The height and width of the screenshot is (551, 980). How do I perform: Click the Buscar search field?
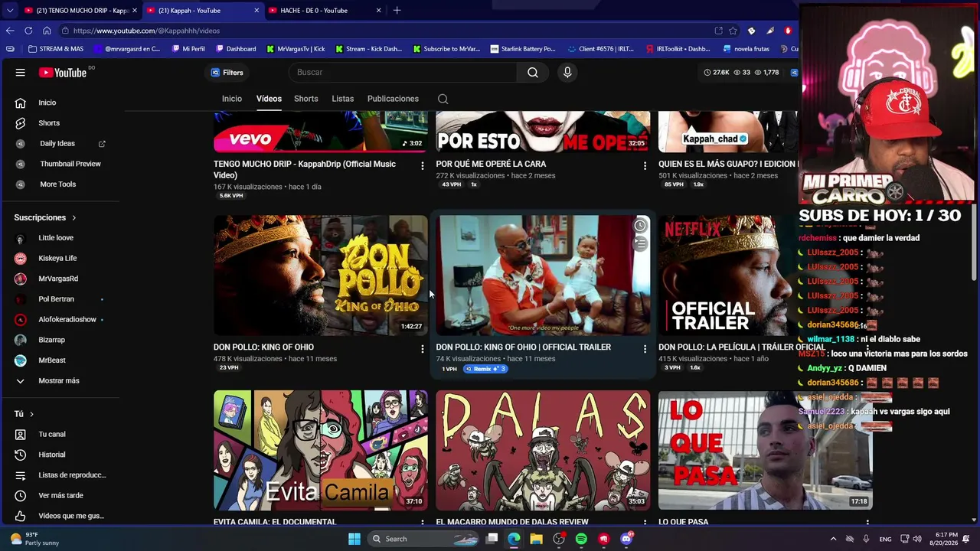(x=403, y=73)
